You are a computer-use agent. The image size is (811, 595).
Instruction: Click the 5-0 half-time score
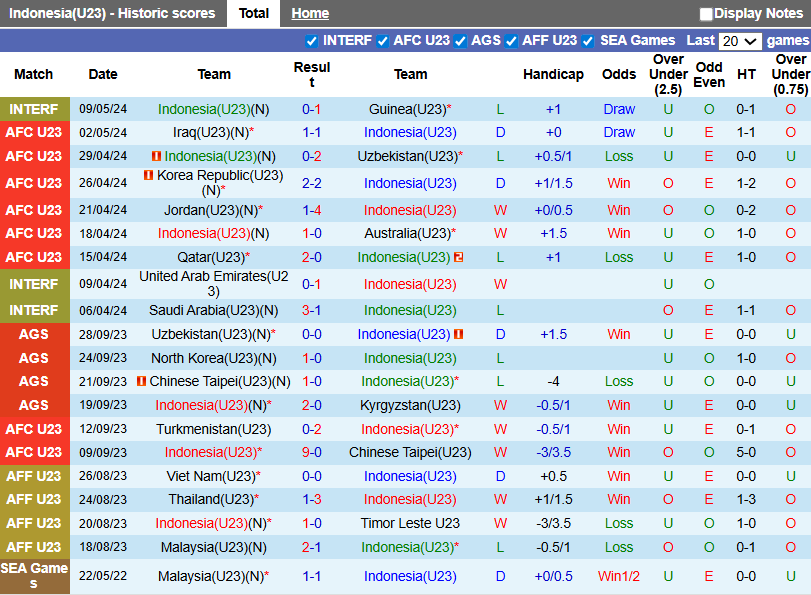click(746, 452)
